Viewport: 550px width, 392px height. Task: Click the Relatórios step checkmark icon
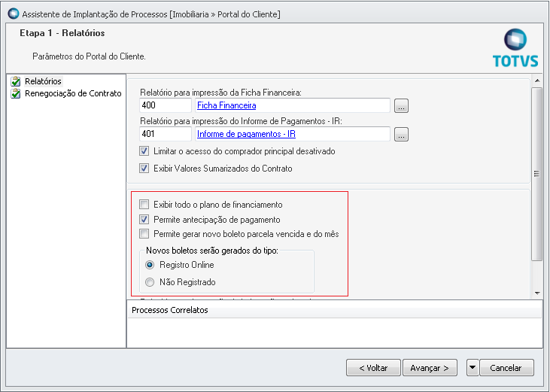16,81
